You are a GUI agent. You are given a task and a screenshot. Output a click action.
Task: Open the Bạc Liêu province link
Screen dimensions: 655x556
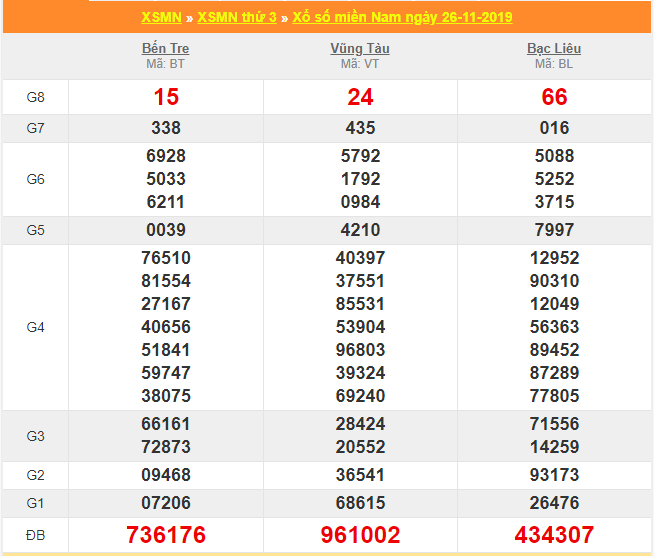(554, 48)
